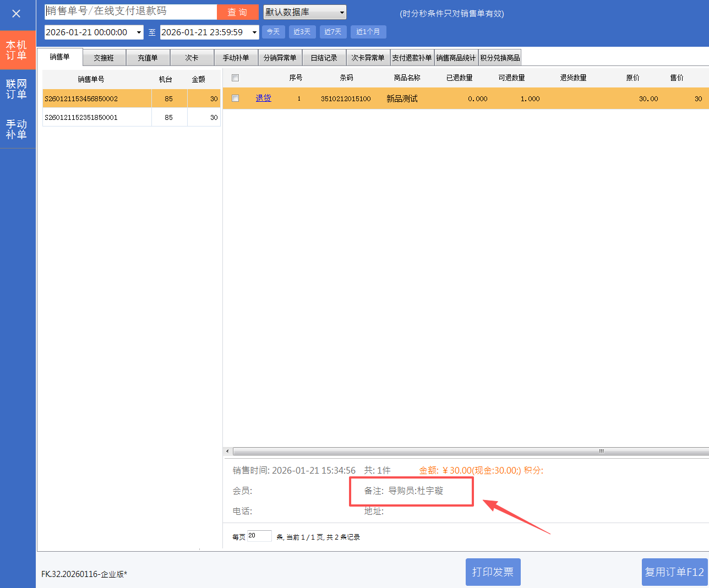Focus the 销售单号 search input field
709x588 pixels.
(x=130, y=12)
